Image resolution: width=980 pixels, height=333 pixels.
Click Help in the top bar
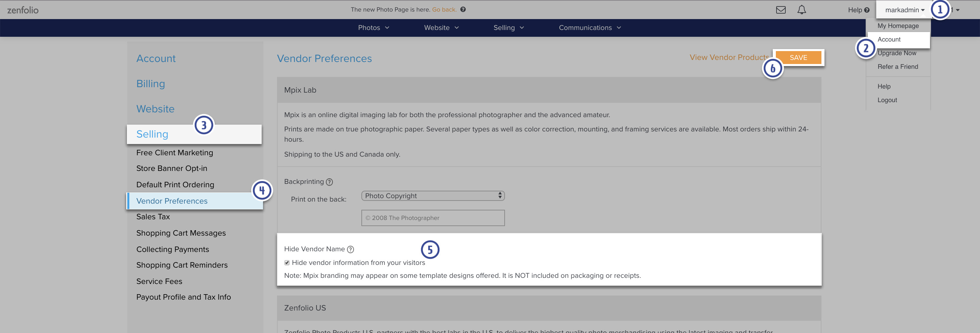[858, 10]
